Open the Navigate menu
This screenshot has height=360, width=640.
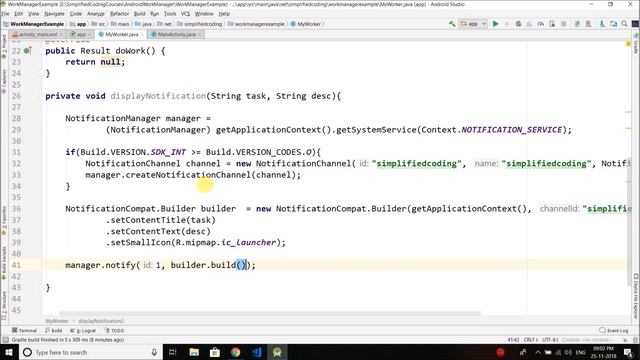[x=54, y=14]
